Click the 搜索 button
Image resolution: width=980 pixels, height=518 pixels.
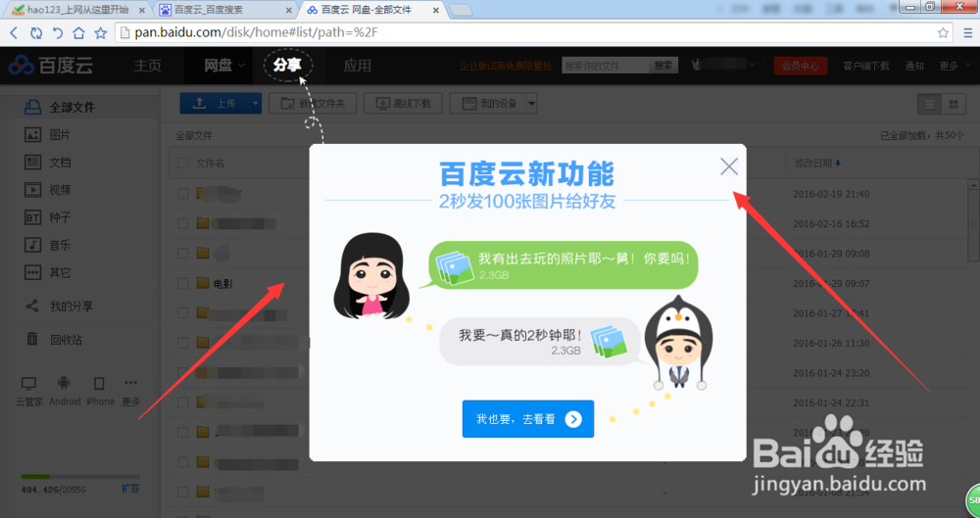coord(663,65)
